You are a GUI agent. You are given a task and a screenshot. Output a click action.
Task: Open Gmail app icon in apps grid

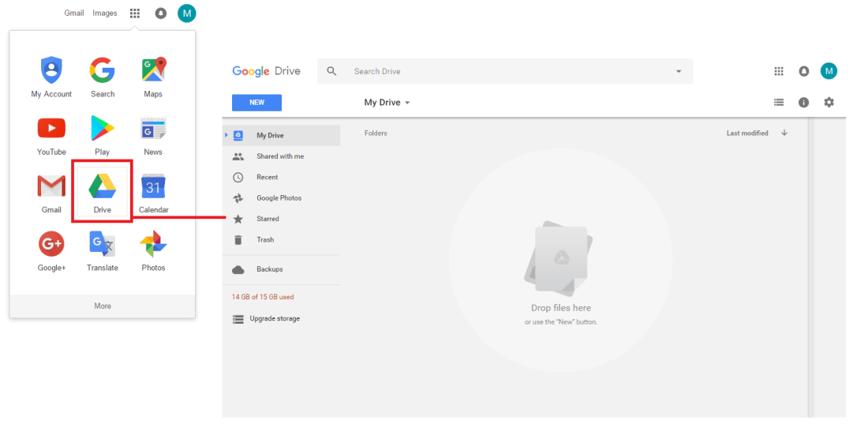click(x=51, y=193)
